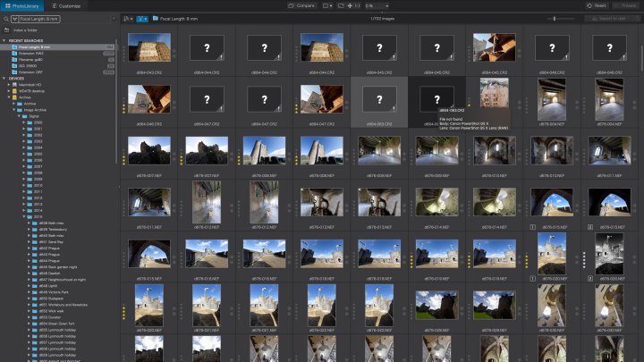
Task: Open the view mode dropdown next to Compare
Action: (x=327, y=5)
